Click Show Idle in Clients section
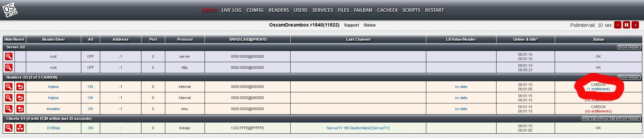The width and height of the screenshot is (644, 138). (x=607, y=119)
